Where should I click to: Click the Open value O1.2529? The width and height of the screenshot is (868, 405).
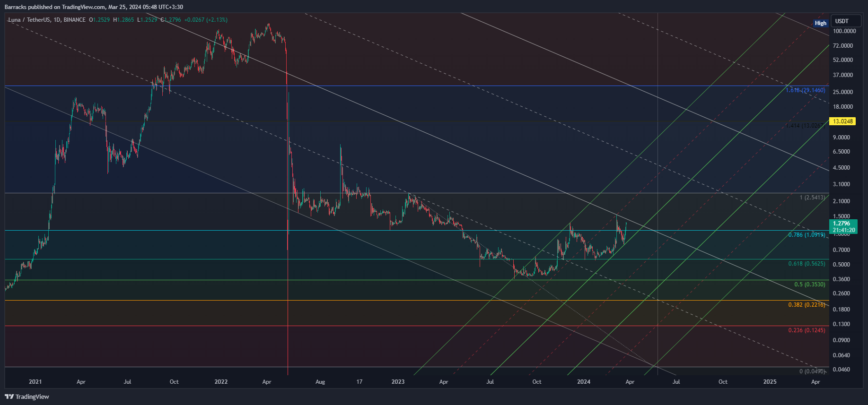99,20
